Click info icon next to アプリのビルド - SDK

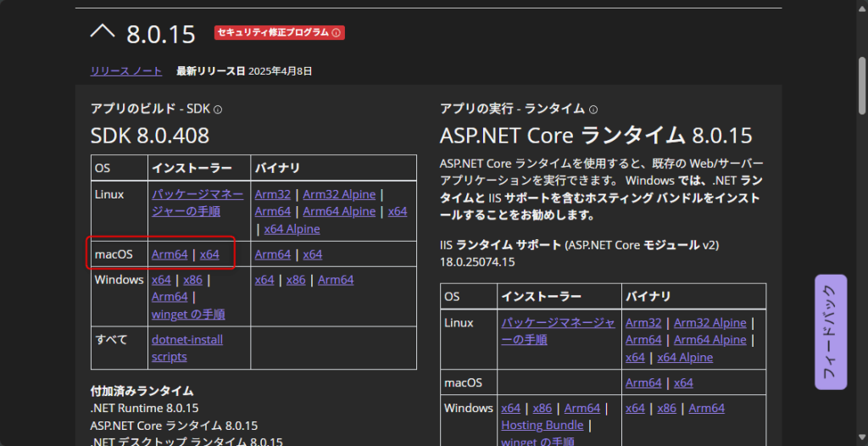[x=218, y=109]
